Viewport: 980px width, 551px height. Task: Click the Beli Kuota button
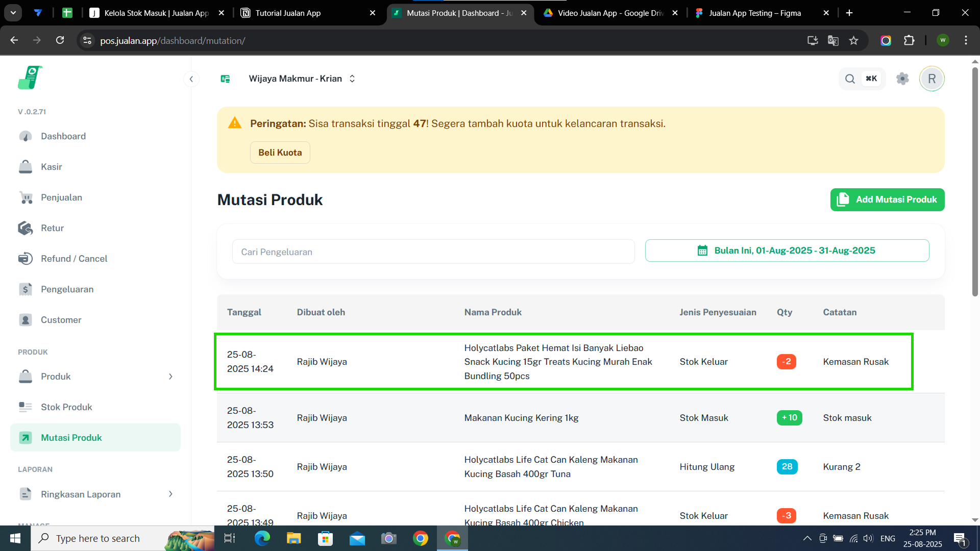click(x=280, y=153)
